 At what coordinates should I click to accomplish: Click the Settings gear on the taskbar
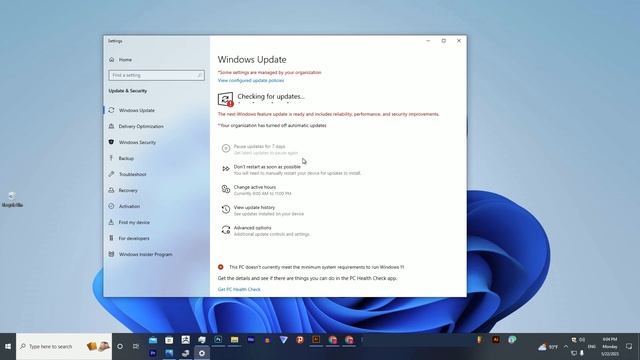tap(202, 353)
